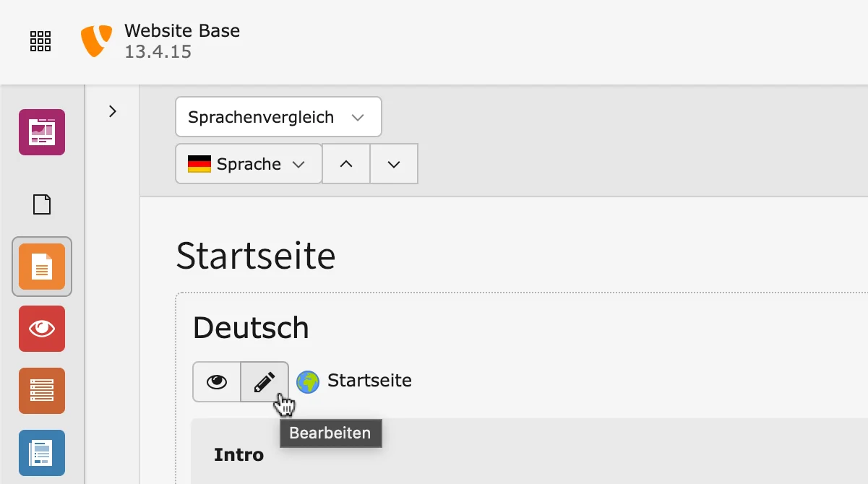Open the List module icon

coord(41,391)
